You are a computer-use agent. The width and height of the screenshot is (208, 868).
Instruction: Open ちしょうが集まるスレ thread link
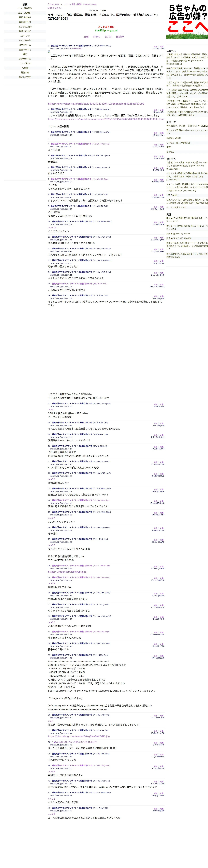pos(176,208)
